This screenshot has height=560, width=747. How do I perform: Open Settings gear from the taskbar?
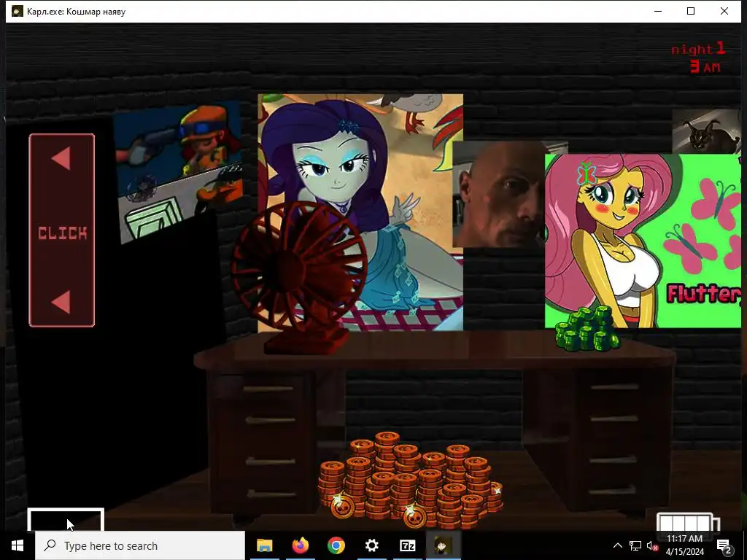(x=371, y=545)
